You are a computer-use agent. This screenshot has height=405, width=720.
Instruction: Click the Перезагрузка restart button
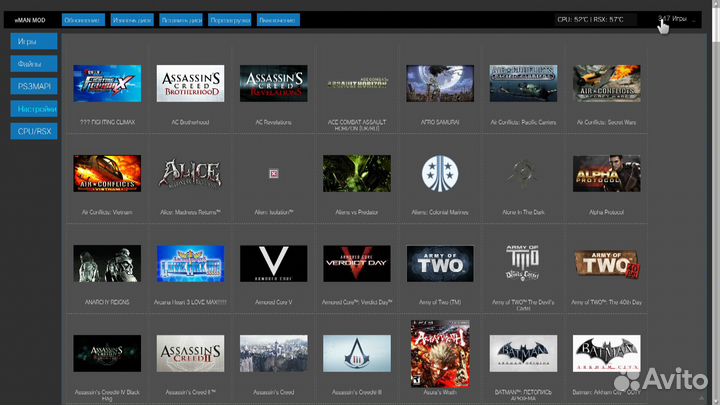(x=230, y=20)
